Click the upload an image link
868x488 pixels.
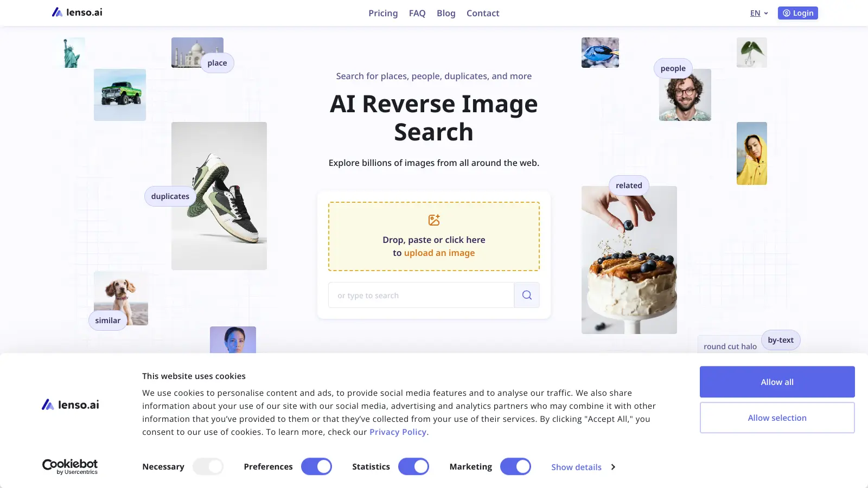pyautogui.click(x=439, y=253)
